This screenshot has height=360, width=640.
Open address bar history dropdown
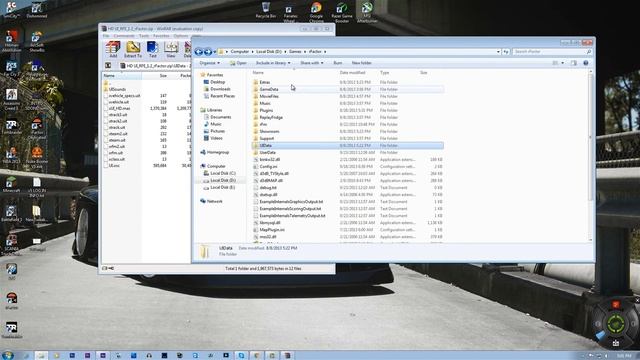(x=498, y=52)
